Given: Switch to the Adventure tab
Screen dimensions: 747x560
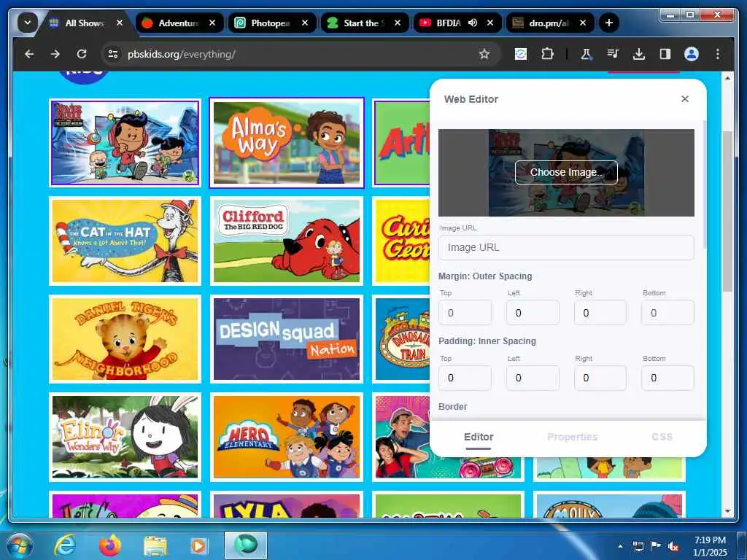Looking at the screenshot, I should click(179, 23).
